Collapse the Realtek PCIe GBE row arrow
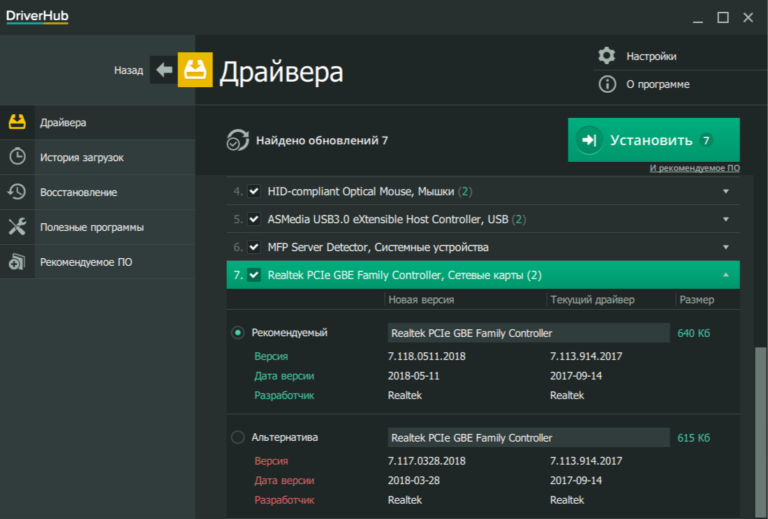Image resolution: width=768 pixels, height=519 pixels. point(725,275)
